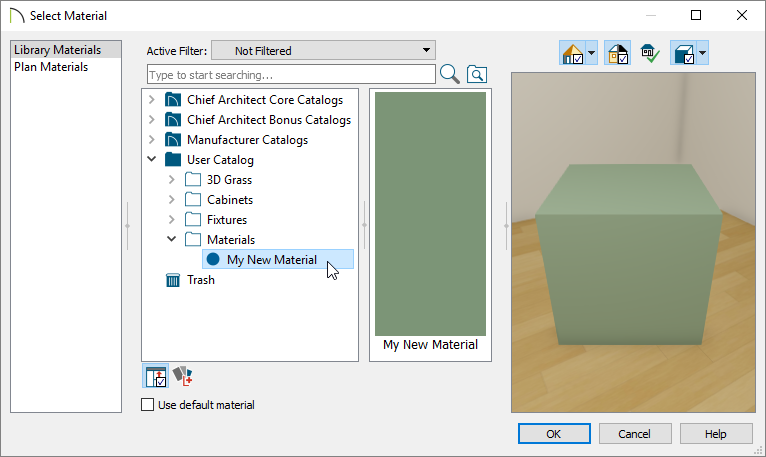Expand Chief Architect Core Catalogs
This screenshot has width=766, height=457.
pos(151,100)
